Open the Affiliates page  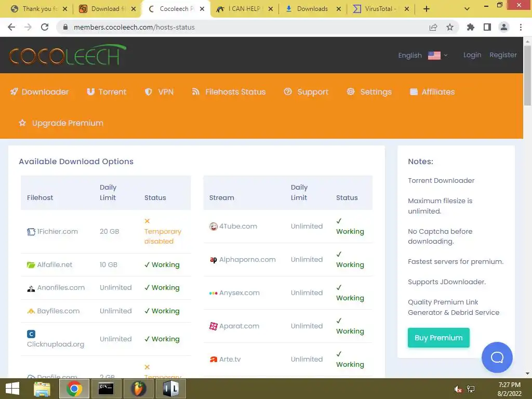(432, 92)
